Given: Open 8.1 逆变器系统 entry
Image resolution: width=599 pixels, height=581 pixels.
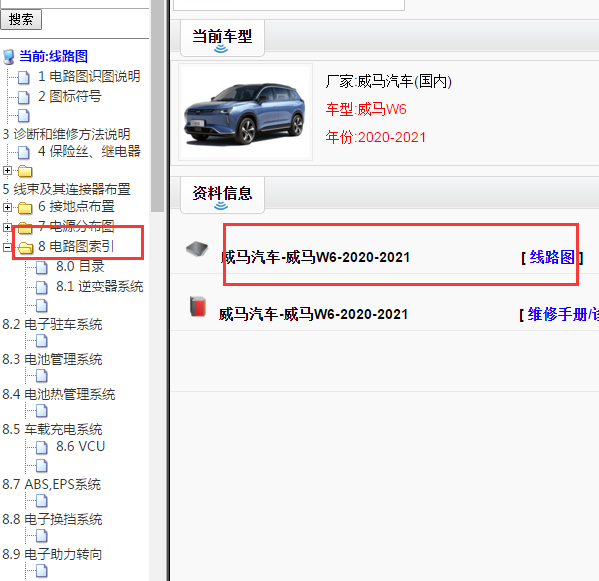Looking at the screenshot, I should (99, 286).
